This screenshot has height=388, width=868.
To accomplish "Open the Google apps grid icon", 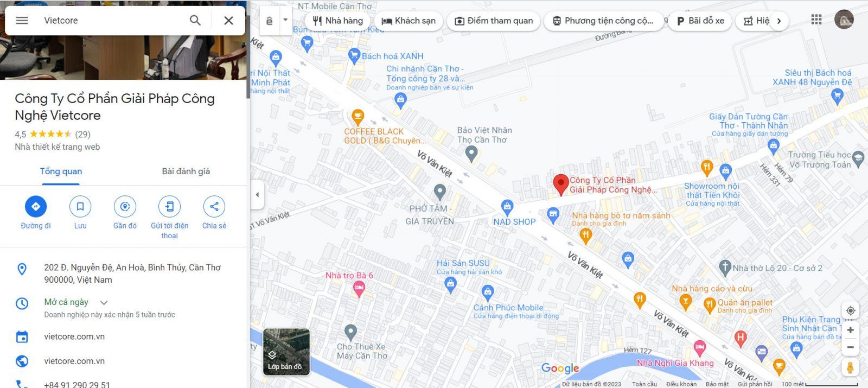I will 816,20.
